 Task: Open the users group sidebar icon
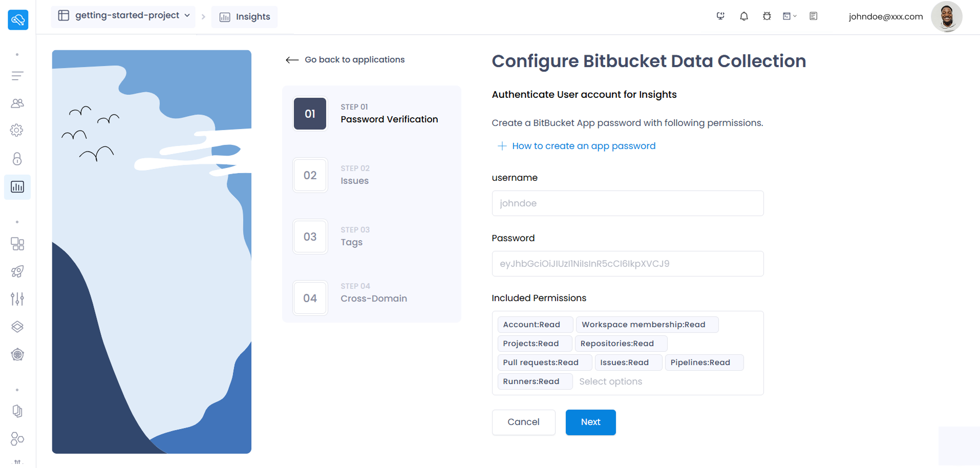point(17,103)
